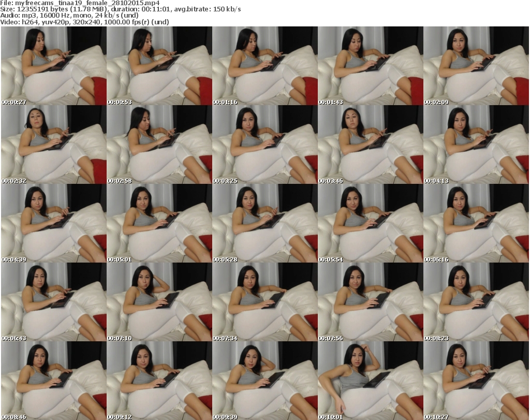Screen dimensions: 530x420
Task: Choose the preview frame at 00:09:12
Action: [159, 381]
